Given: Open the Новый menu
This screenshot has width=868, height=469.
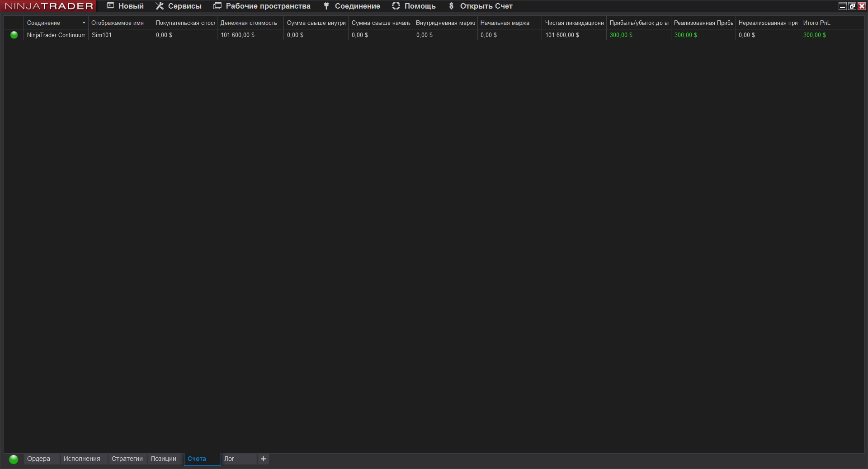Looking at the screenshot, I should tap(125, 6).
